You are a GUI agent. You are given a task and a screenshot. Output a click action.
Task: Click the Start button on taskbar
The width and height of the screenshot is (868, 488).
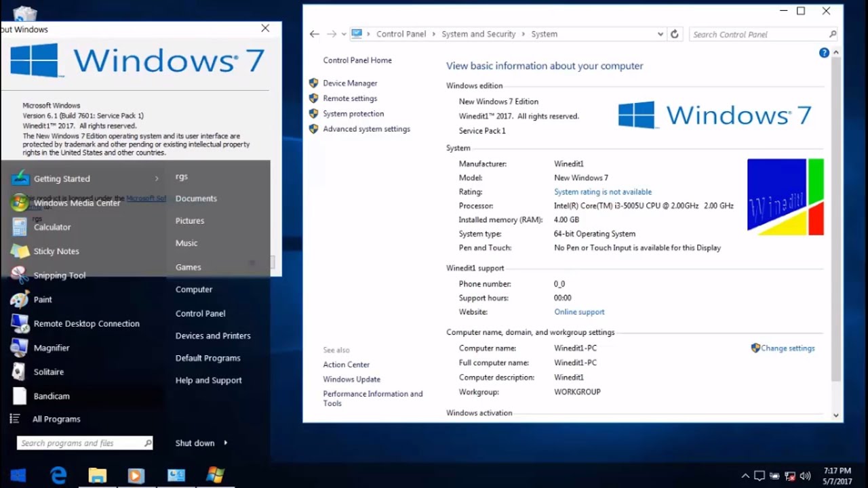click(18, 476)
